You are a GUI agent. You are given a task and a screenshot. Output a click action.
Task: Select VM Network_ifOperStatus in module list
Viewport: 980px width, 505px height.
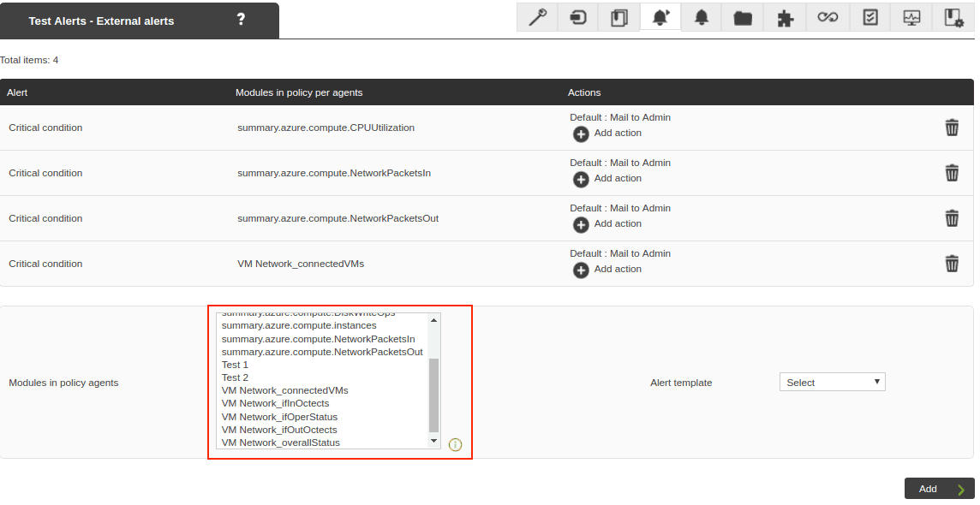(x=279, y=417)
